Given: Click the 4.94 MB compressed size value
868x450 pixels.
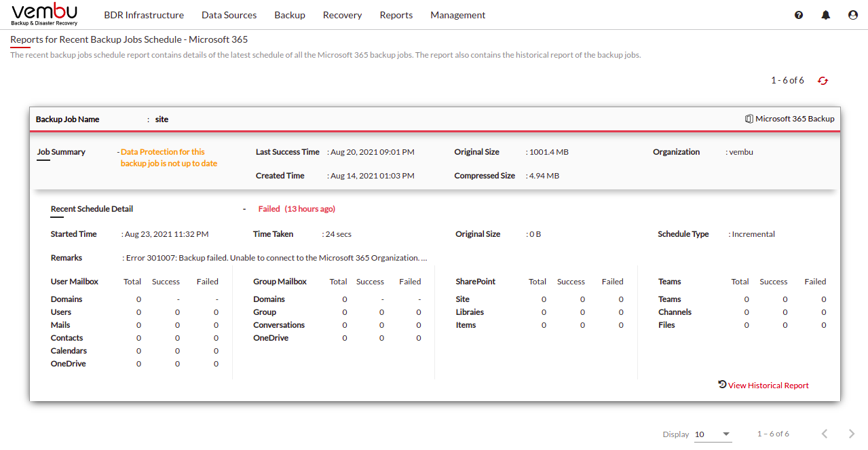Looking at the screenshot, I should pos(544,176).
